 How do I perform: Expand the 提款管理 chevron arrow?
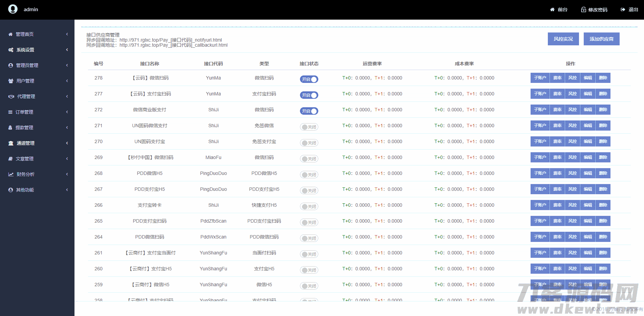[x=67, y=128]
